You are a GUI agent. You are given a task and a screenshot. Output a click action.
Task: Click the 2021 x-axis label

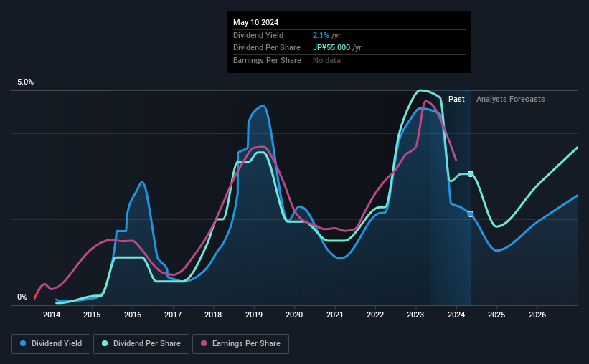click(x=335, y=315)
